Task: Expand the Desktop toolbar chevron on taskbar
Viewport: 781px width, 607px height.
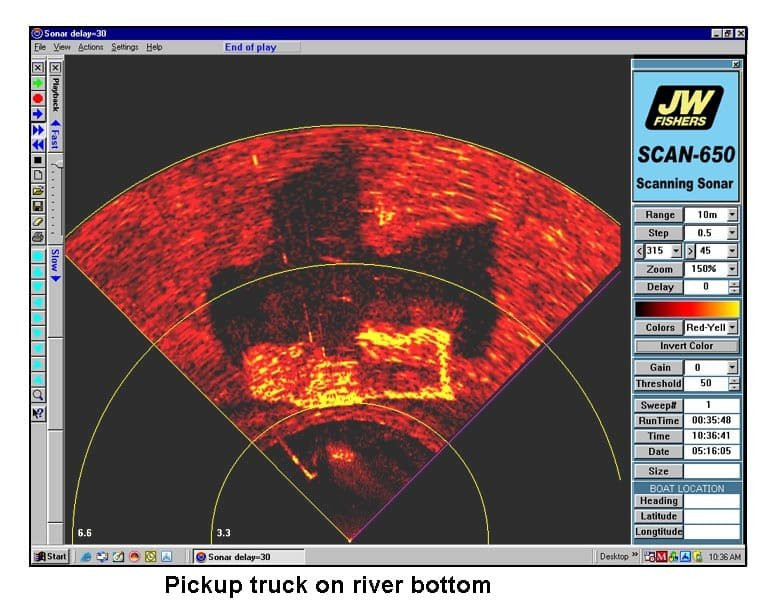Action: pos(635,555)
